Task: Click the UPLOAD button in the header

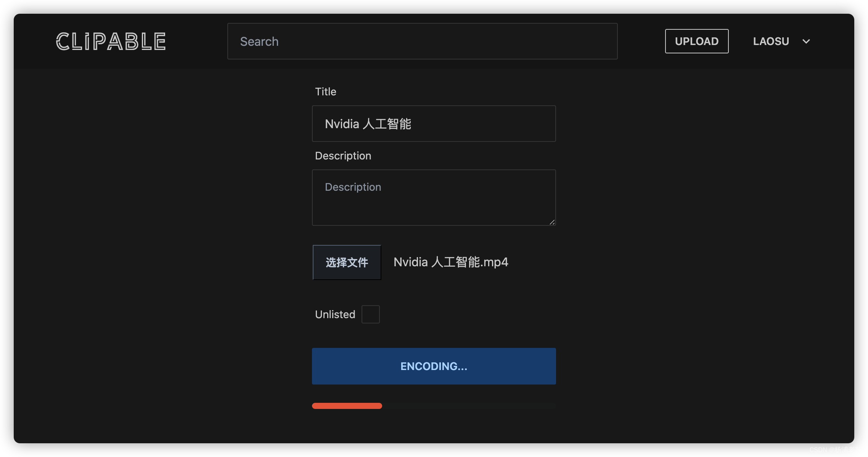Action: [x=697, y=41]
